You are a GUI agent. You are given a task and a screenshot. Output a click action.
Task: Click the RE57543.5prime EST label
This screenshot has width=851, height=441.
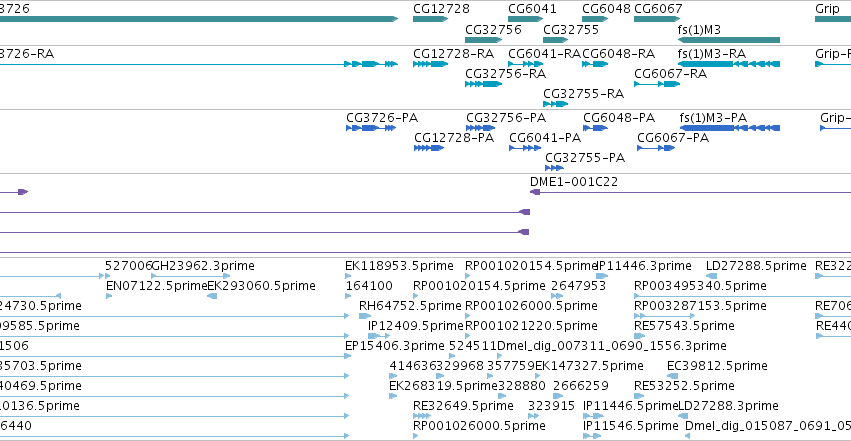click(684, 326)
